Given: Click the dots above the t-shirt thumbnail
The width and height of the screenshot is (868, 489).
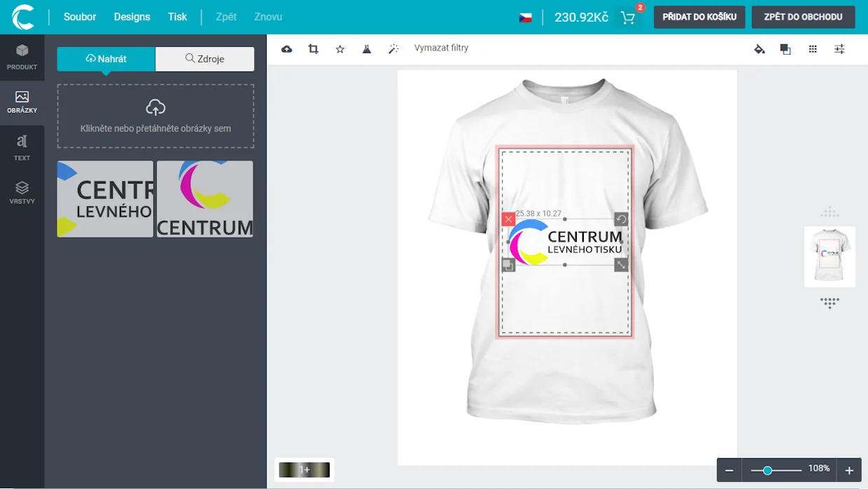Looking at the screenshot, I should coord(829,212).
